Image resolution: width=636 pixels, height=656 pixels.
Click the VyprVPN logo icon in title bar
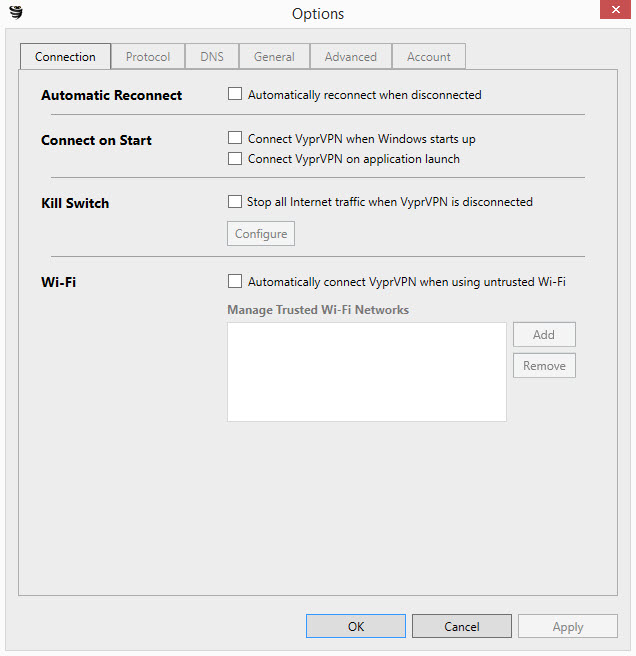click(16, 13)
